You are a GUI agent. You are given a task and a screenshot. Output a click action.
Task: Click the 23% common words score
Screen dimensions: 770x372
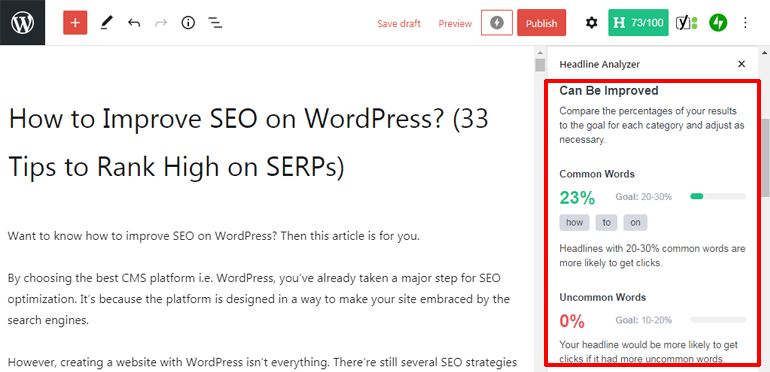577,198
